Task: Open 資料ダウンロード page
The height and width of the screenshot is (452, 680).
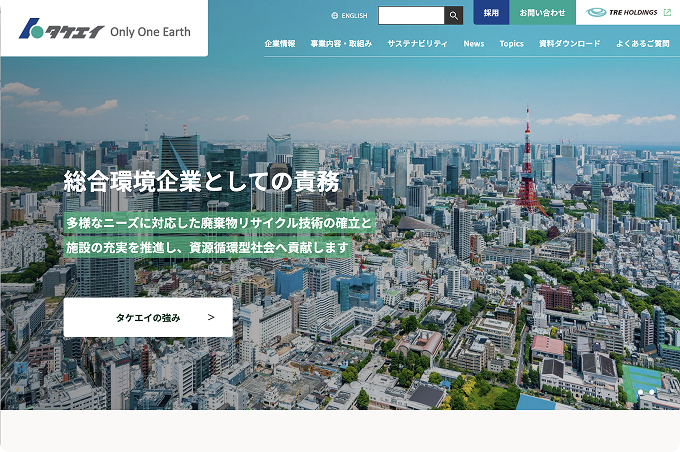Action: click(569, 43)
